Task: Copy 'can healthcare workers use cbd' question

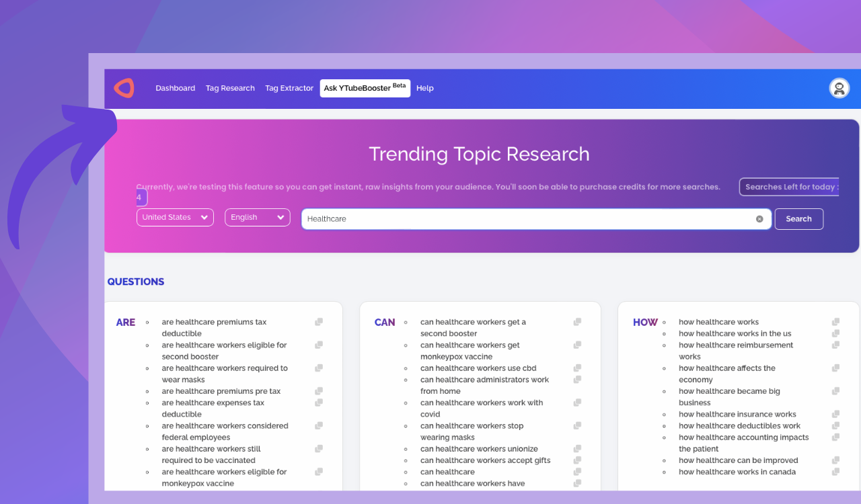Action: pos(577,368)
